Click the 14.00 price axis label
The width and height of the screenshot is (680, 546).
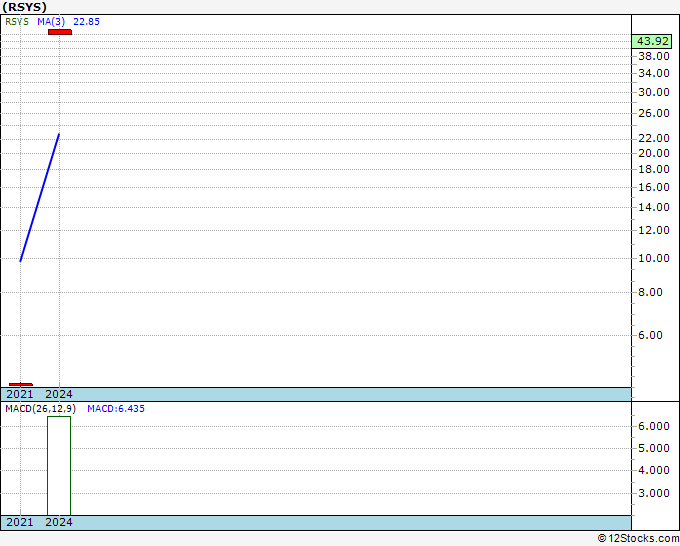click(654, 207)
